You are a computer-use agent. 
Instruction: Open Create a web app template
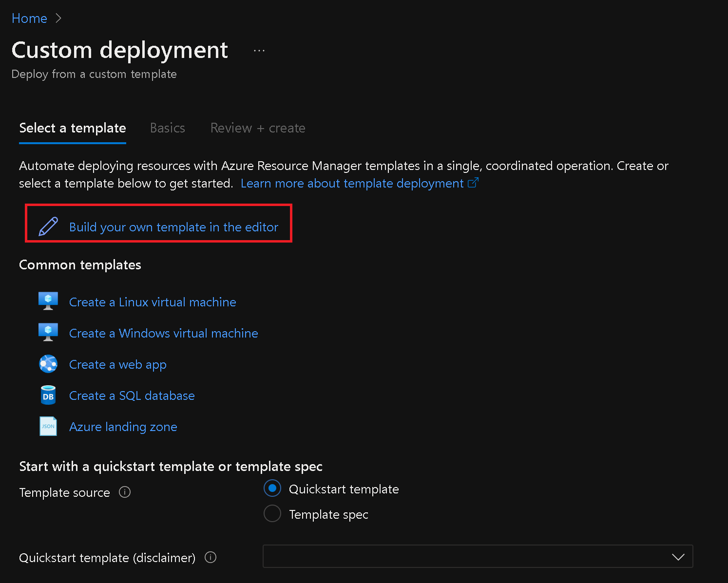pyautogui.click(x=118, y=364)
